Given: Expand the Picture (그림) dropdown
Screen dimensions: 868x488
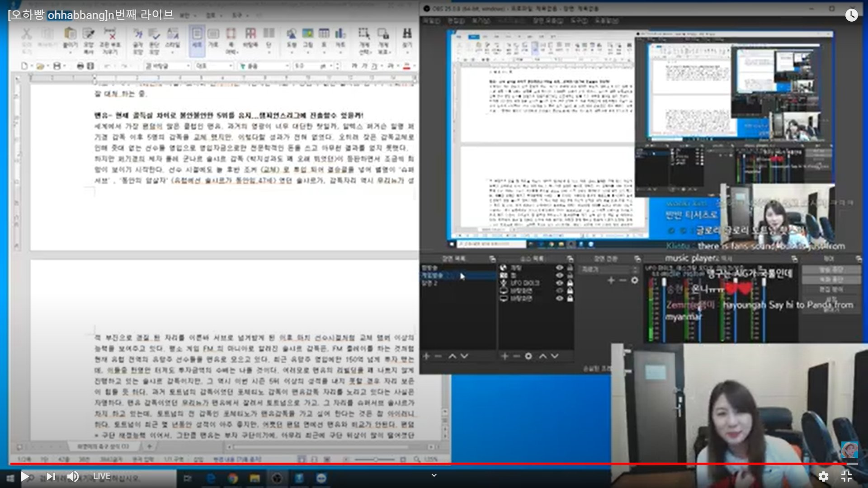Looking at the screenshot, I should [x=308, y=52].
